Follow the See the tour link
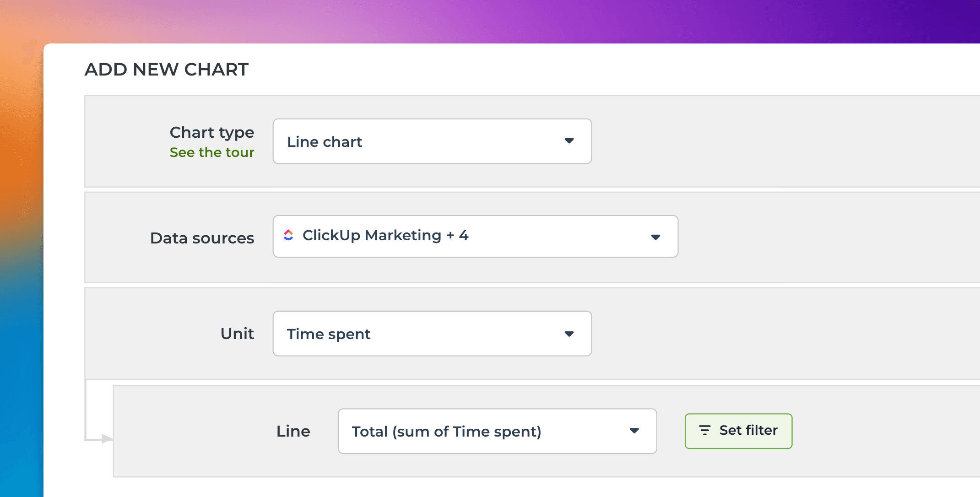Image resolution: width=980 pixels, height=497 pixels. (212, 152)
